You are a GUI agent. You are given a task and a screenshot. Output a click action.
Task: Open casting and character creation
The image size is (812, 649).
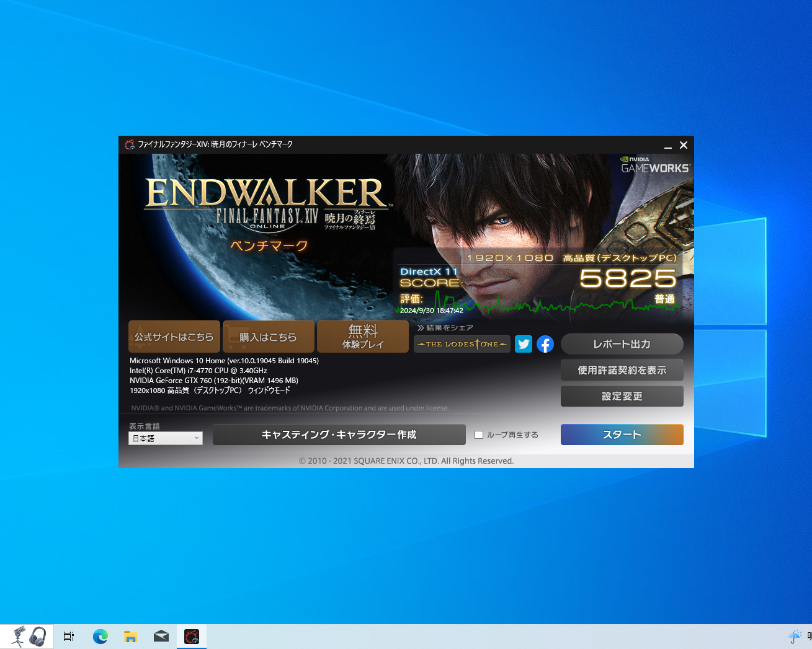(x=339, y=435)
